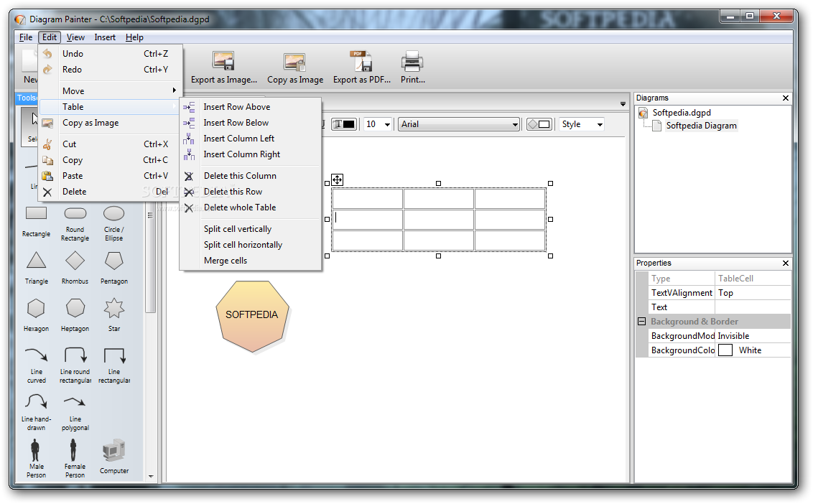813x504 pixels.
Task: Open the canvas tab list dropdown arrow
Action: point(623,104)
